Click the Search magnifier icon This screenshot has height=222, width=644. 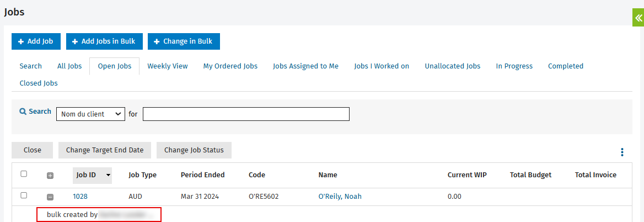23,112
